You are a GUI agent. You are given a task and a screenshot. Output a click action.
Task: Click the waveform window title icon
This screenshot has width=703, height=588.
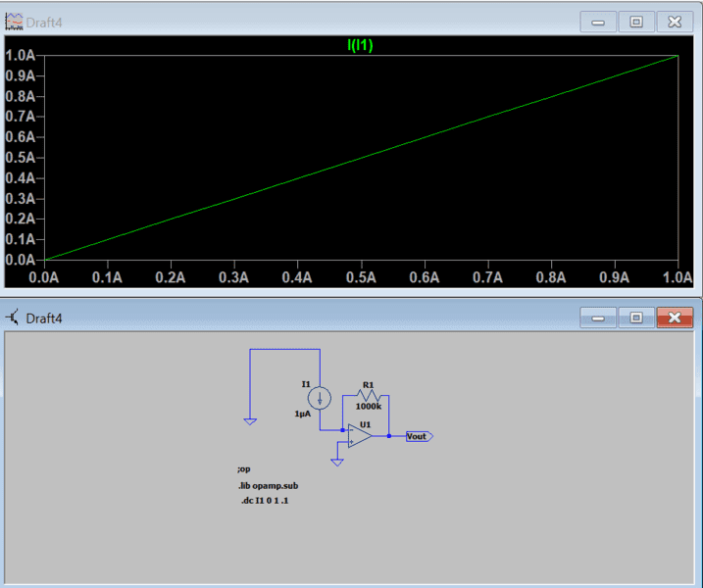click(x=15, y=21)
